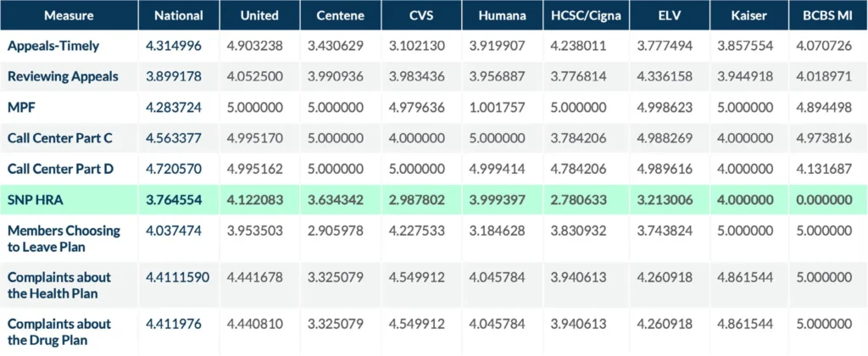Select the Centene column header
Image resolution: width=868 pixels, height=356 pixels.
(341, 16)
